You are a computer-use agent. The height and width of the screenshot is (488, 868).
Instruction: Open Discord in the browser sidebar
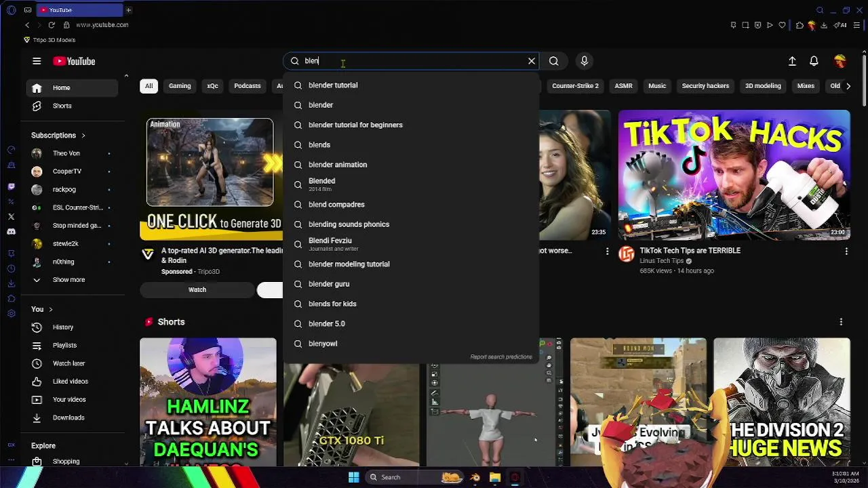[11, 232]
